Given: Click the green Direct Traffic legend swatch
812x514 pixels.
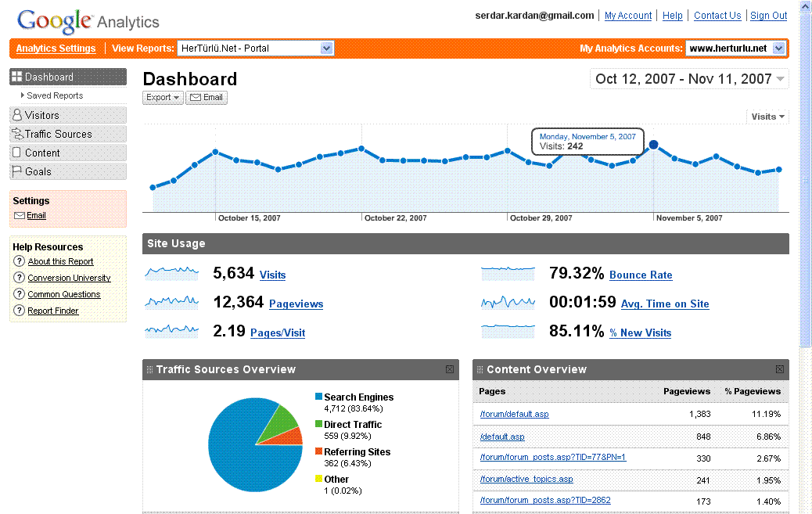Looking at the screenshot, I should click(318, 424).
